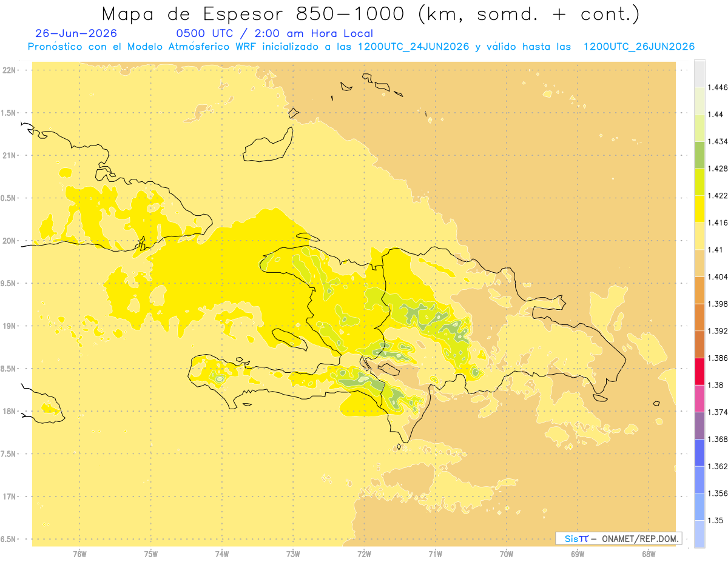The width and height of the screenshot is (728, 562).
Task: Click the tan 1.404–1.41 legend color band
Action: point(699,263)
